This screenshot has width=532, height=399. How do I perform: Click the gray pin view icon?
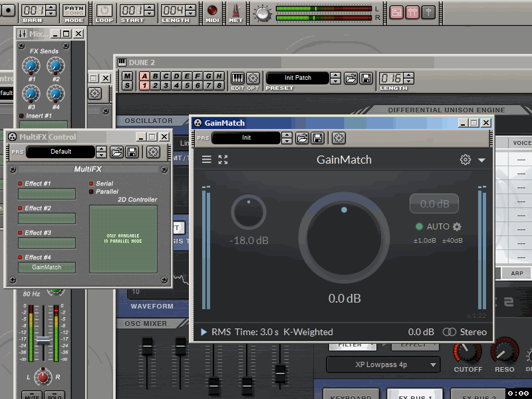coord(428,13)
